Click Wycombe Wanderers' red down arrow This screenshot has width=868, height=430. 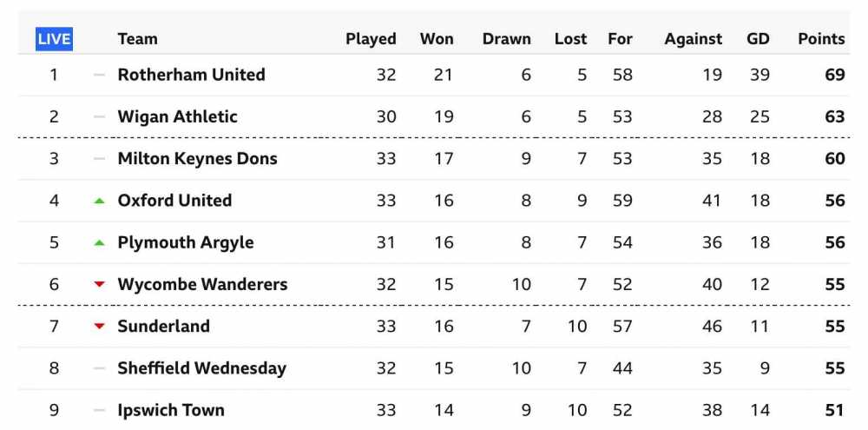pos(99,284)
